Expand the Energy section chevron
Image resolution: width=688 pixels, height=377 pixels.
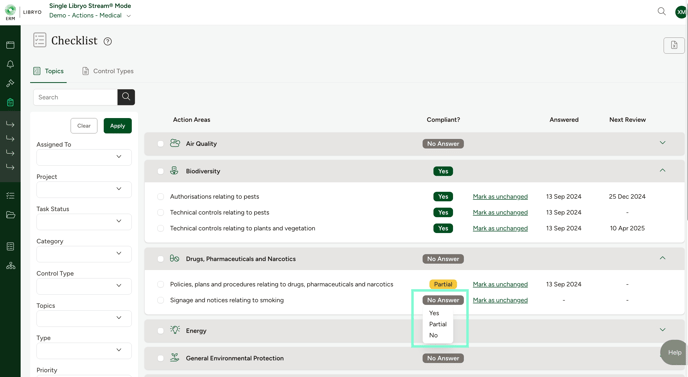tap(663, 330)
